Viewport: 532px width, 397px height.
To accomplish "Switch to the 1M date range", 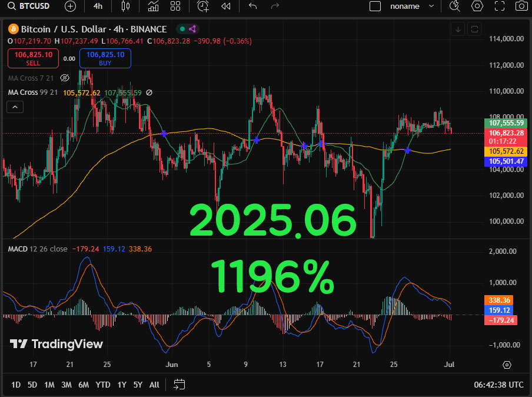I will pos(49,385).
